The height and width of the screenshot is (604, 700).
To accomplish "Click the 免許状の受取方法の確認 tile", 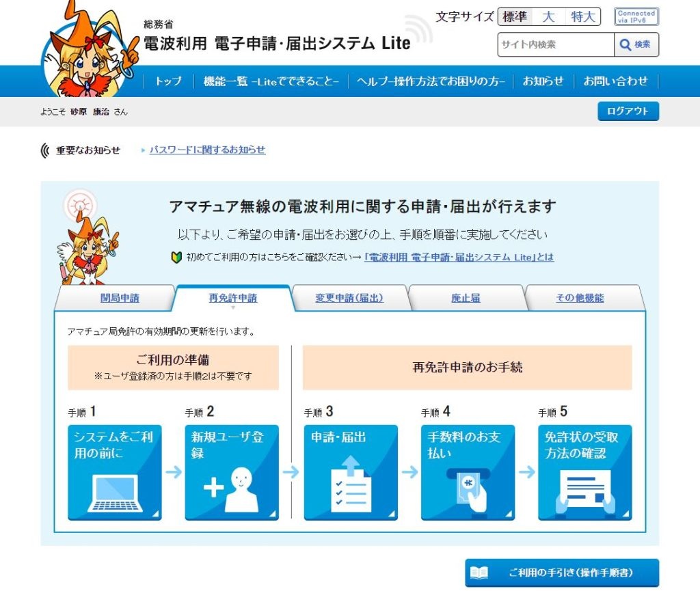I will point(584,472).
